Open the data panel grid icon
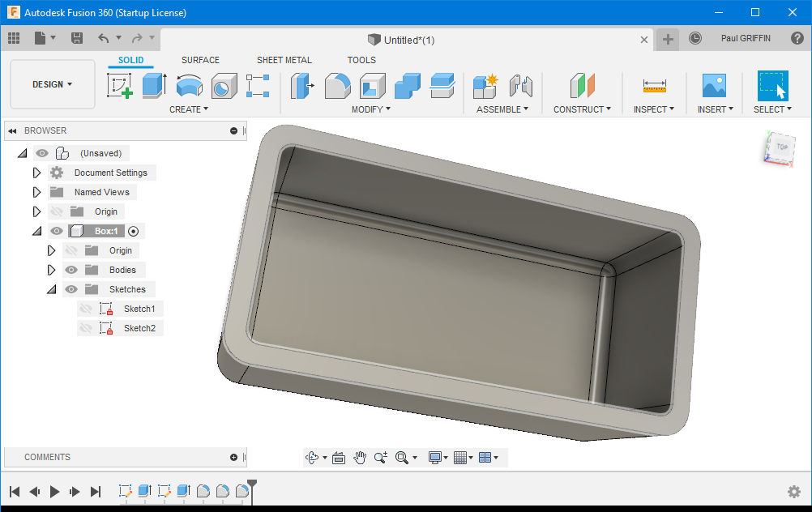Viewport: 812px width, 512px height. 14,38
